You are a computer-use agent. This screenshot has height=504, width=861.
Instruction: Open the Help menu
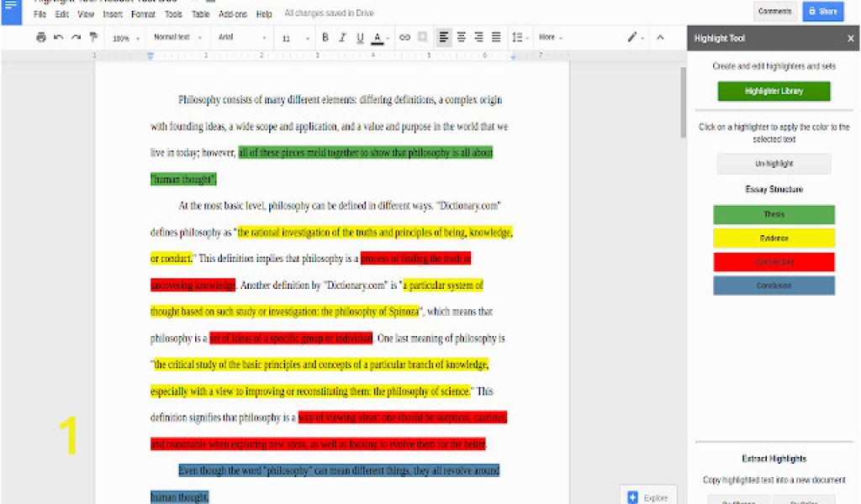point(264,14)
